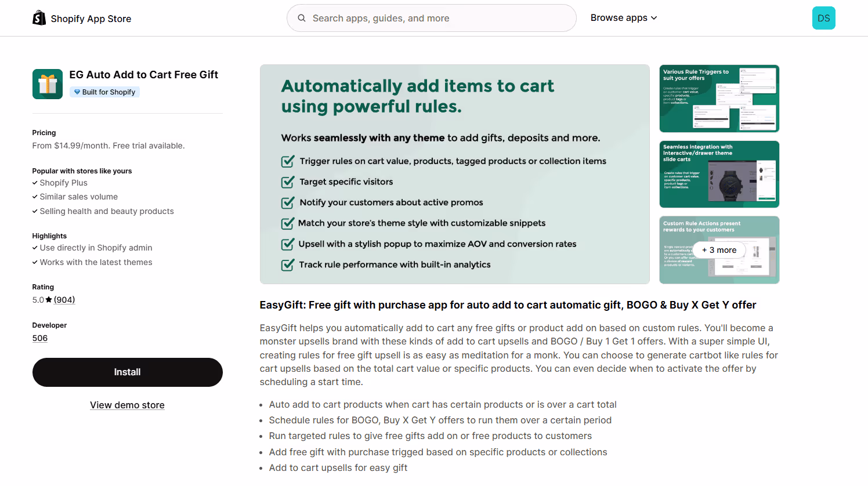The width and height of the screenshot is (868, 486).
Task: Click the Shopify bag logo icon
Action: click(39, 18)
